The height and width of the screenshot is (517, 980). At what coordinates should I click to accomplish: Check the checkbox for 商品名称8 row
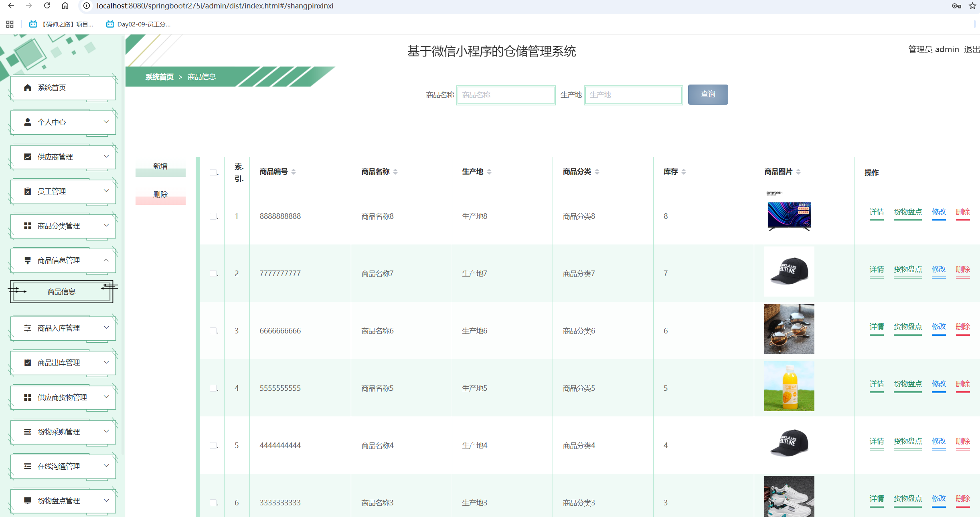pyautogui.click(x=213, y=216)
